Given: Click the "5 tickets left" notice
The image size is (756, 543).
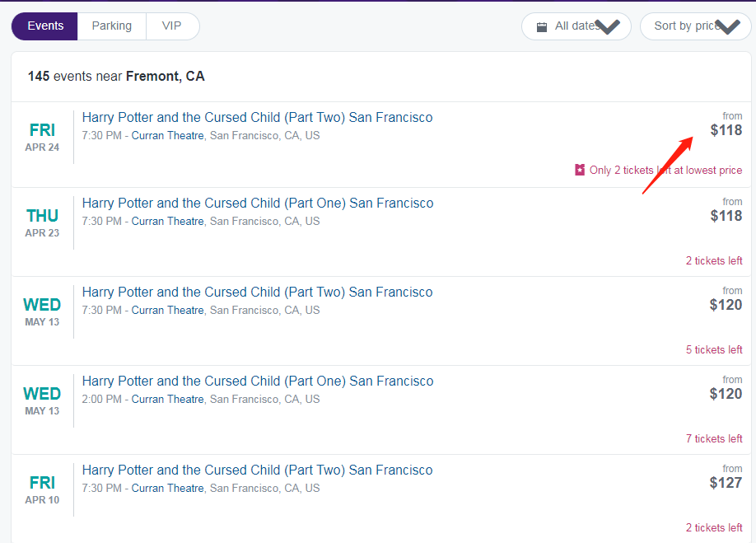Looking at the screenshot, I should pyautogui.click(x=714, y=349).
